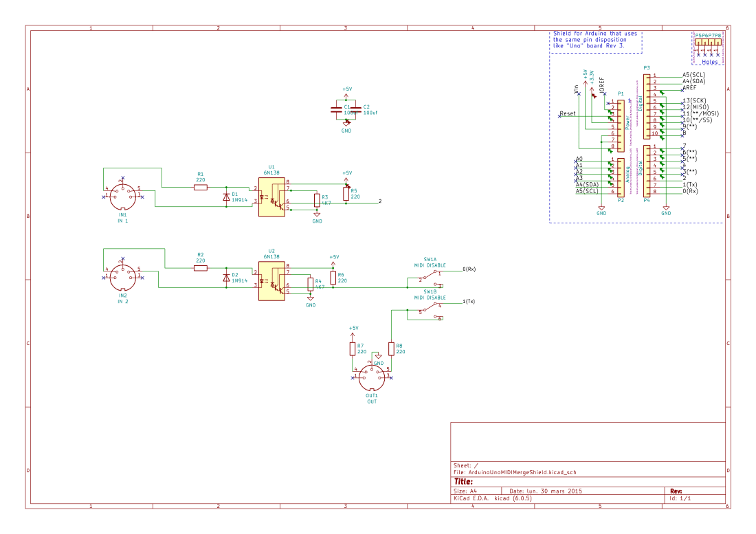Select the blue Shield for Arduino note text
The image size is (756, 534).
click(x=596, y=38)
